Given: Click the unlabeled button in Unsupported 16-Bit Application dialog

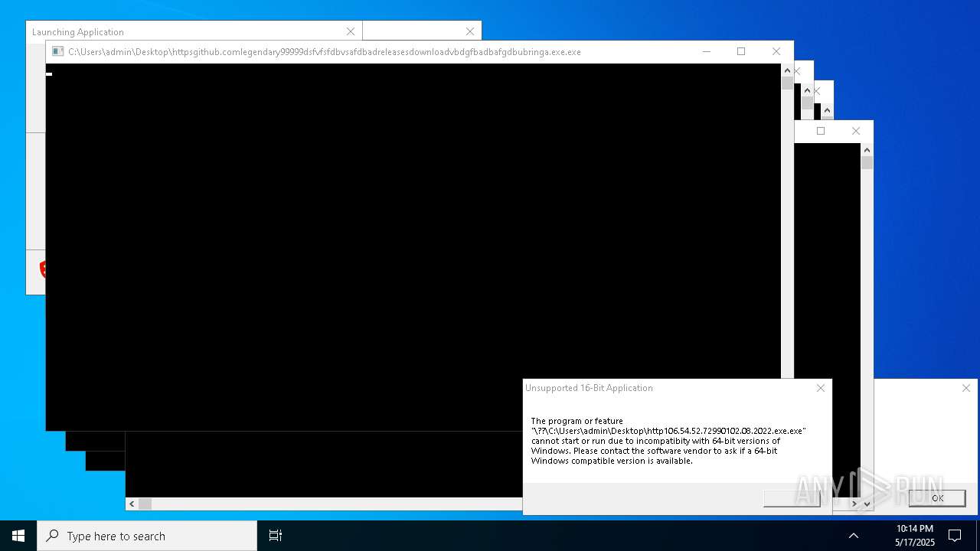Looking at the screenshot, I should [792, 498].
